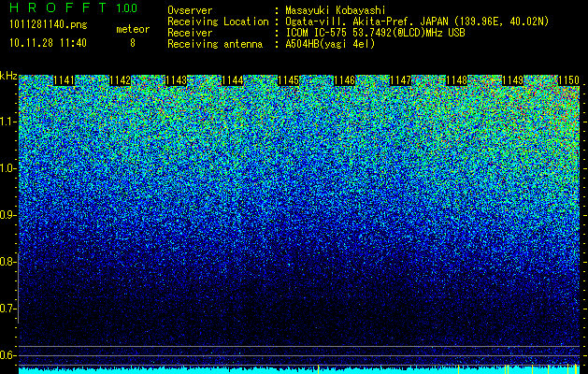Select the filename 1011281140.png
Viewport: 588px width, 374px height.
[49, 25]
